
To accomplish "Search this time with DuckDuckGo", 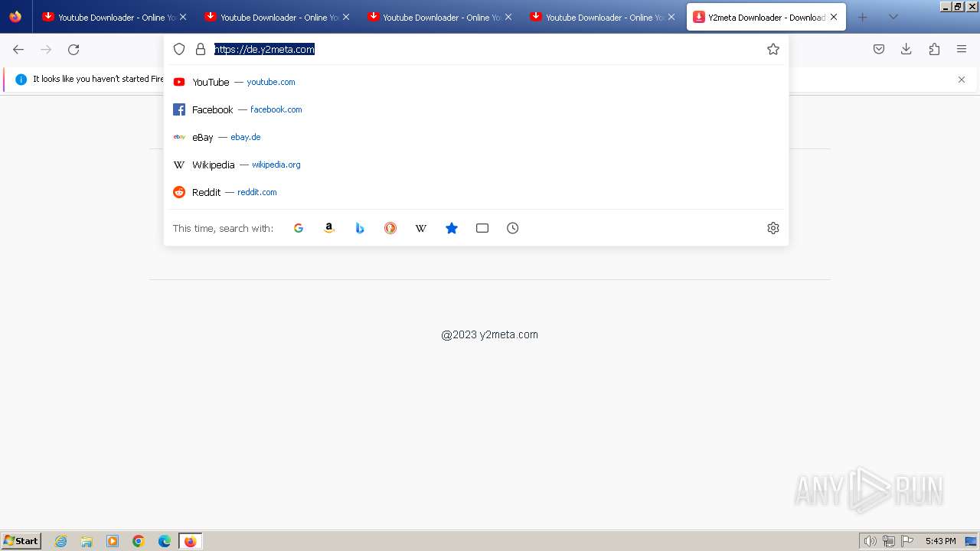I will coord(390,228).
